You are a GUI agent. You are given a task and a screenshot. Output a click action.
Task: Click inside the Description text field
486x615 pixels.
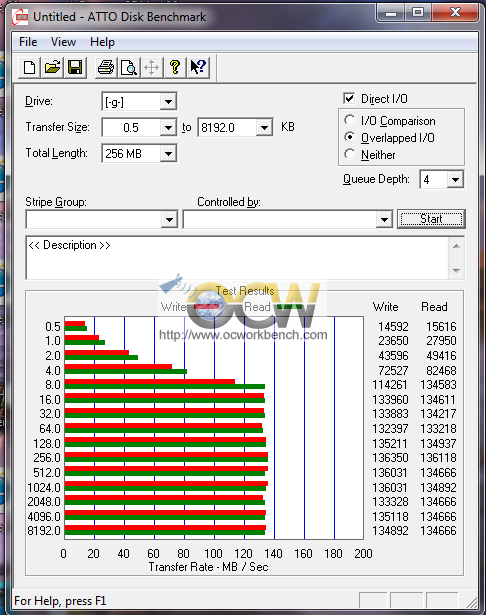pos(237,258)
